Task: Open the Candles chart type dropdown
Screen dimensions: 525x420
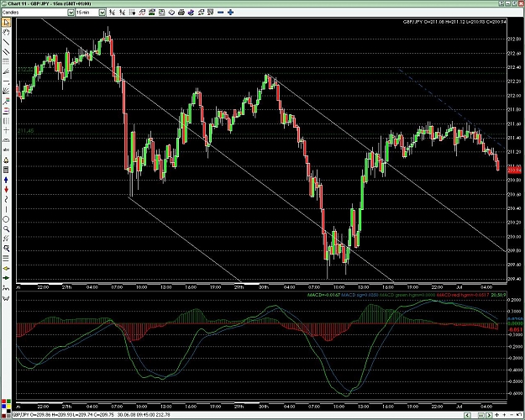Action: coord(71,13)
